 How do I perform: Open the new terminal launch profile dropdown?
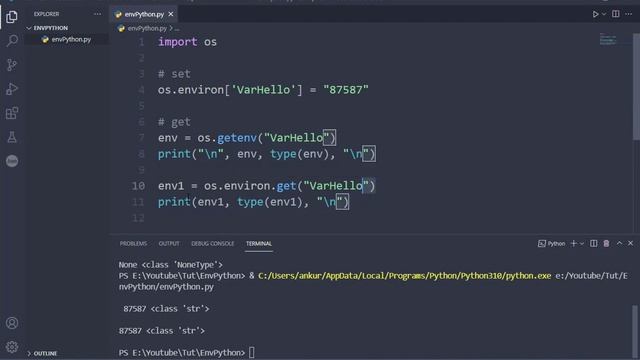point(582,243)
